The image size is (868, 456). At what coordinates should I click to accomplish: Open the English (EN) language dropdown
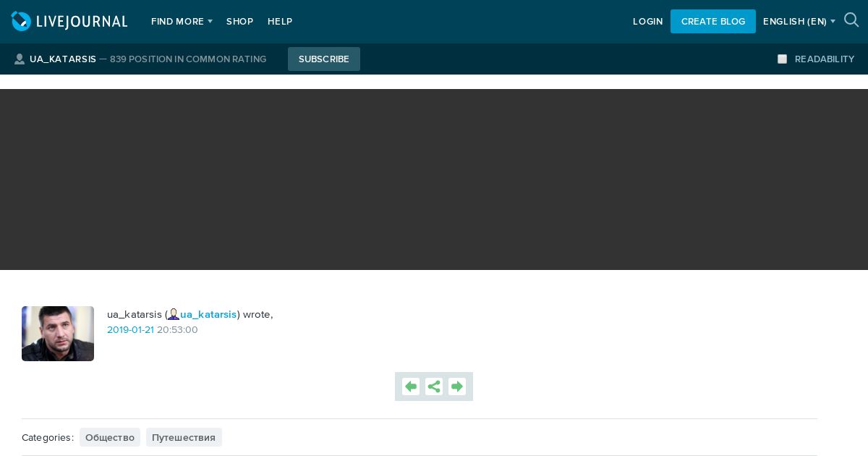tap(799, 22)
